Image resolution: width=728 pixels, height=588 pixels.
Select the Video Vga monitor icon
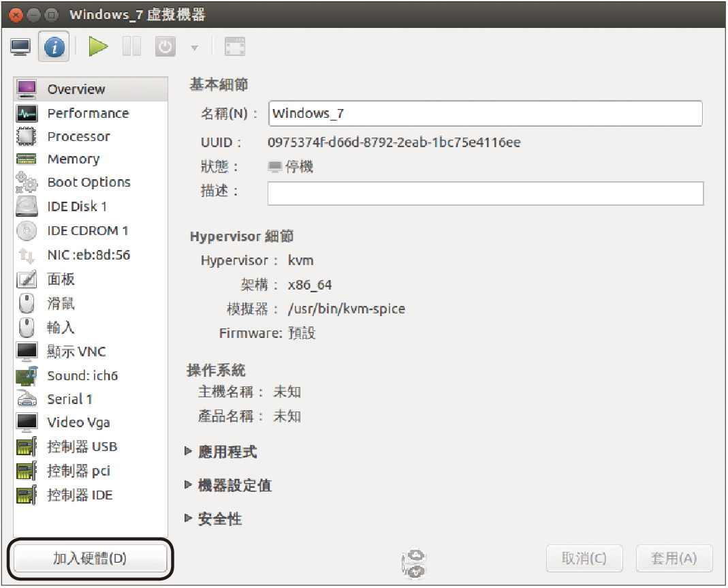(x=27, y=422)
